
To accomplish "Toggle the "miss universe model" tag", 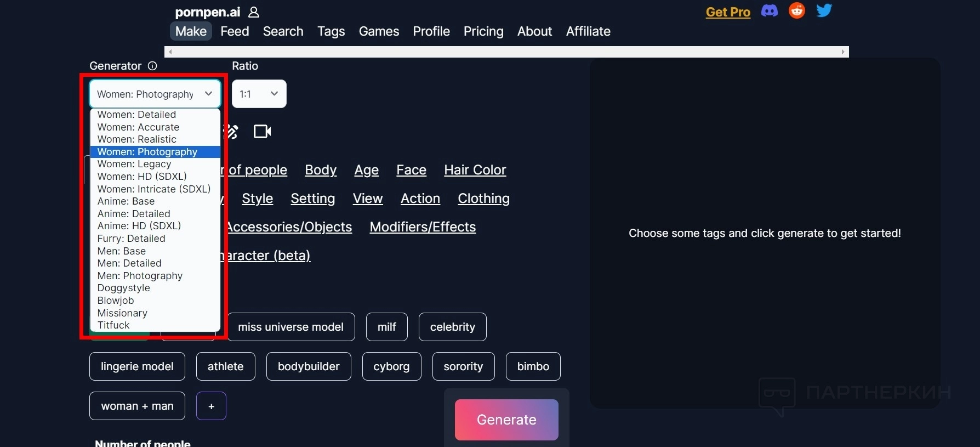I will point(291,327).
